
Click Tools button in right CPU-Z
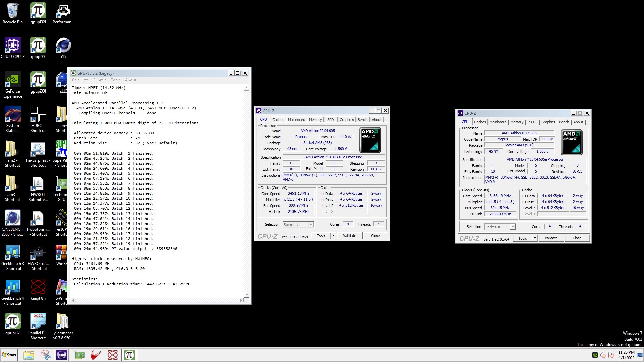pyautogui.click(x=523, y=238)
